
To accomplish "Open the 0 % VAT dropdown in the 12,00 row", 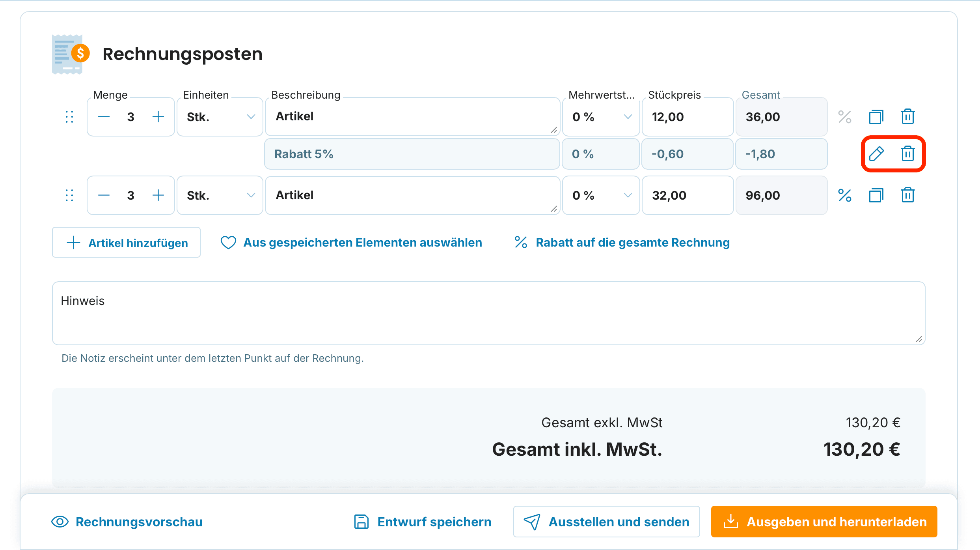I will pos(601,117).
